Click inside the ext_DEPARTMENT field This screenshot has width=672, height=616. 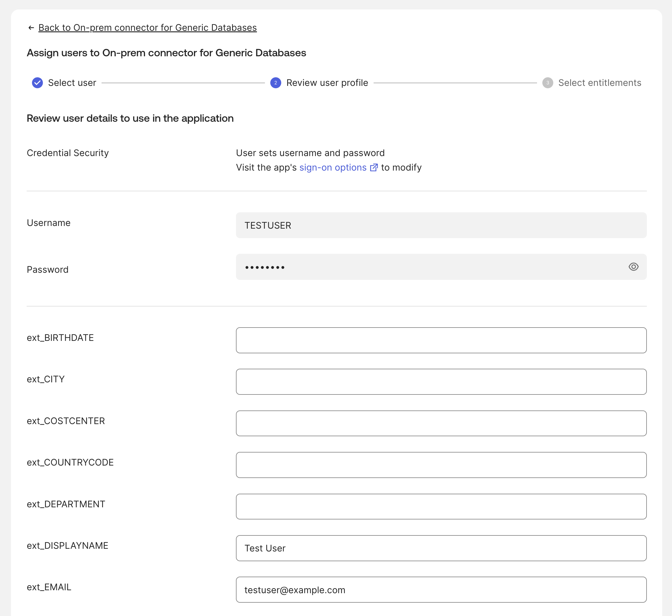441,506
